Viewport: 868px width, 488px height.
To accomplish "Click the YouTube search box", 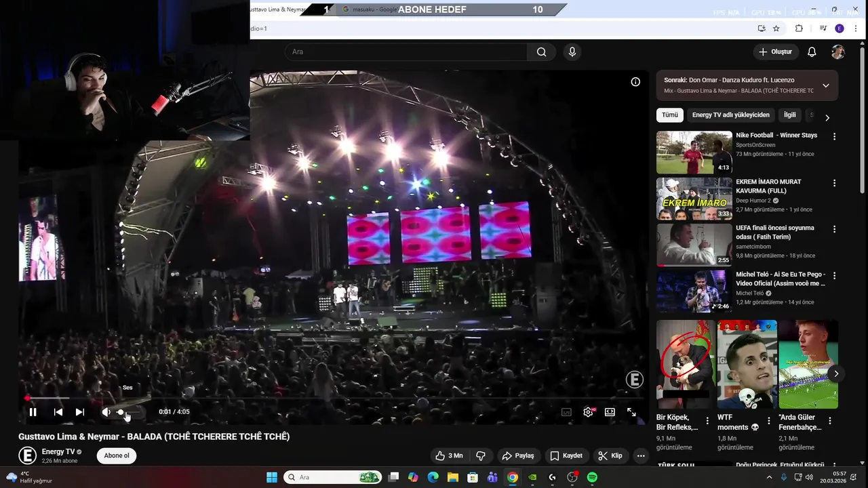I will tap(406, 52).
